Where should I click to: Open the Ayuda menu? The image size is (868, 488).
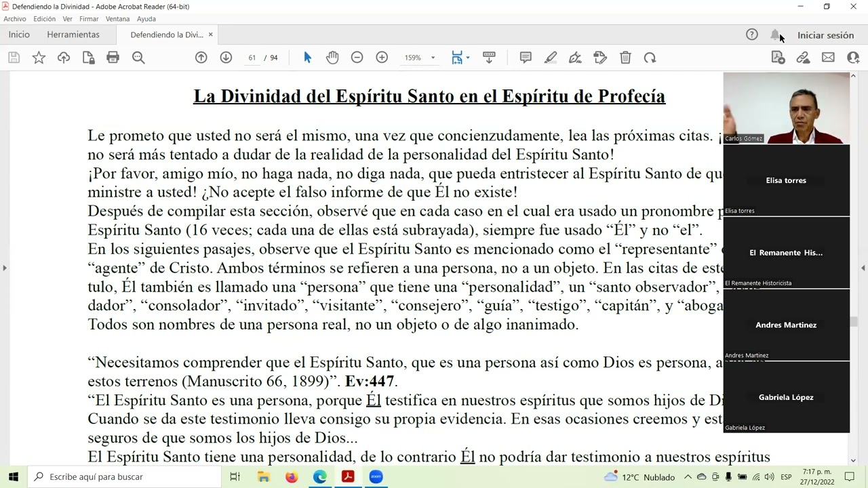[146, 19]
